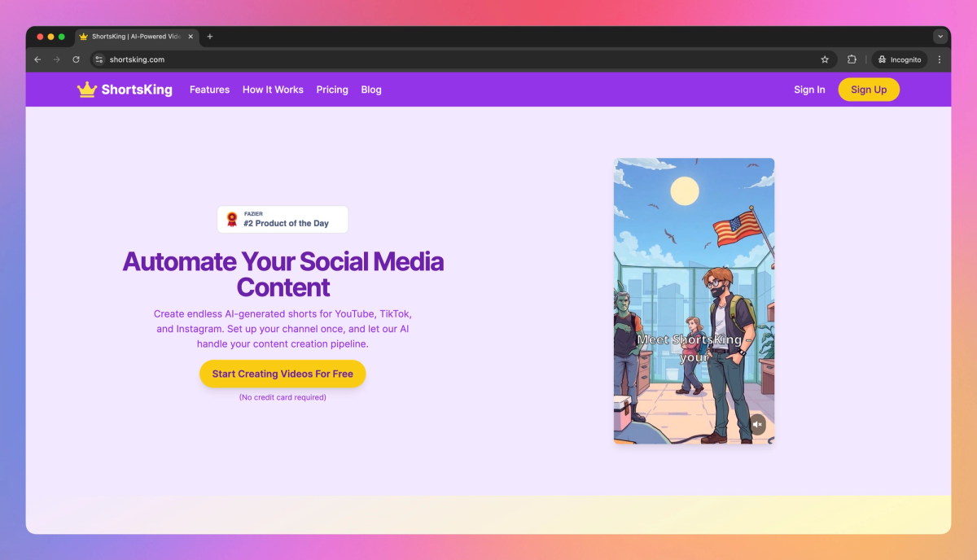977x560 pixels.
Task: Click the Fazier award ribbon icon
Action: coord(232,220)
